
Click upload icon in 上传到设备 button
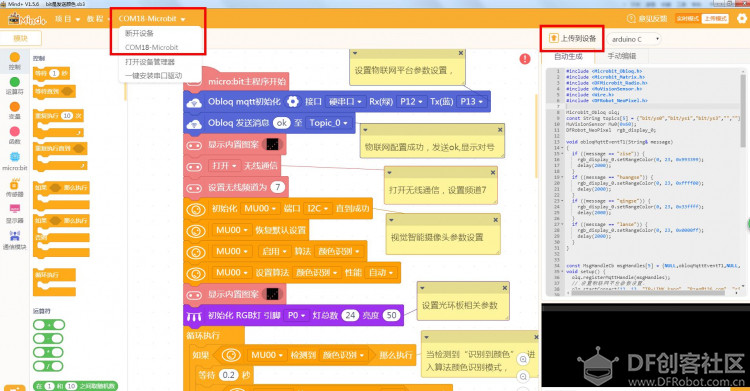tap(553, 38)
